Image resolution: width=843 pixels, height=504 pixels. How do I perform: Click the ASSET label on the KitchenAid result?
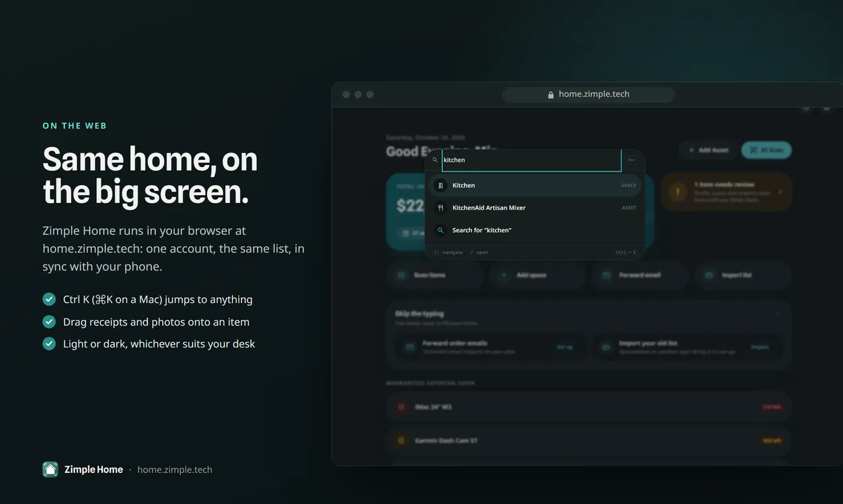click(629, 208)
